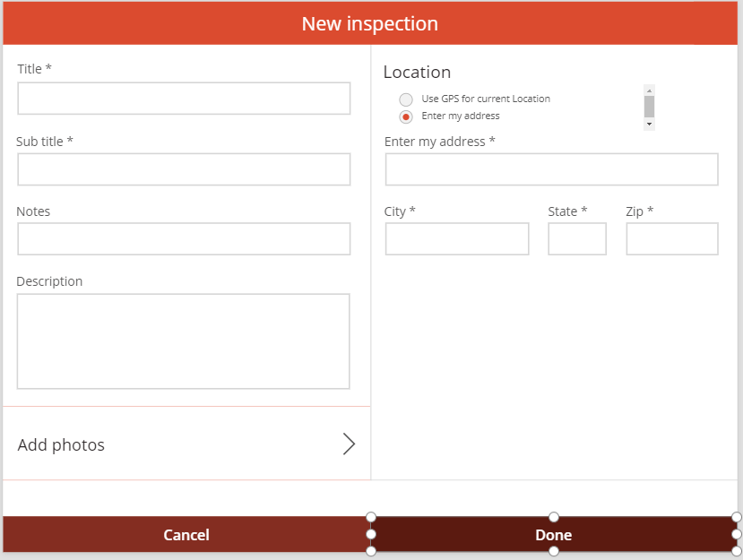Select Use GPS for current Location radio
This screenshot has width=743, height=560.
(x=406, y=99)
